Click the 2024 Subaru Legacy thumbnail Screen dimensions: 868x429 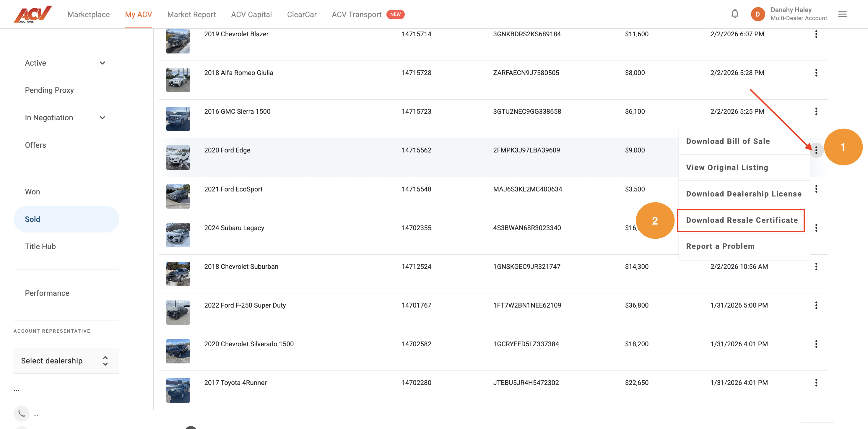178,235
